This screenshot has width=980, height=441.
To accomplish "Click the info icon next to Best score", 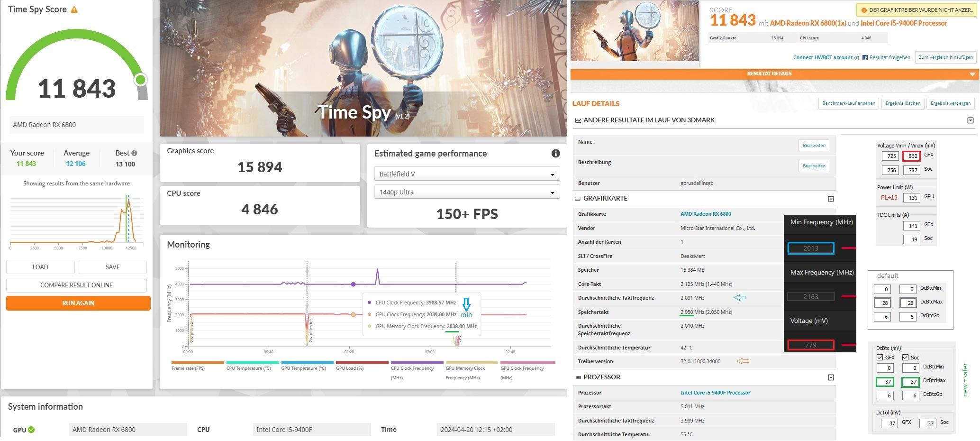I will click(x=135, y=153).
